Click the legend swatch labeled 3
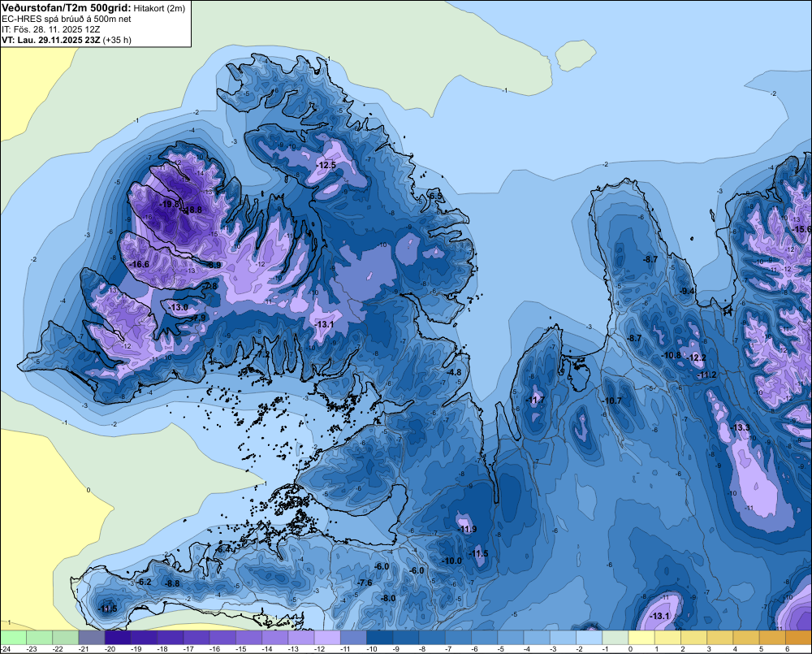 [719, 638]
